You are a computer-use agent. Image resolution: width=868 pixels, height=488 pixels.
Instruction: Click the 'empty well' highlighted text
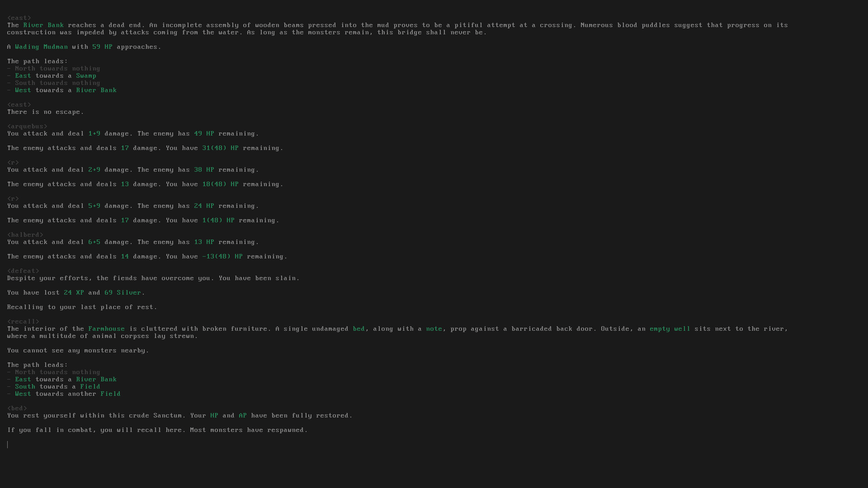coord(670,329)
